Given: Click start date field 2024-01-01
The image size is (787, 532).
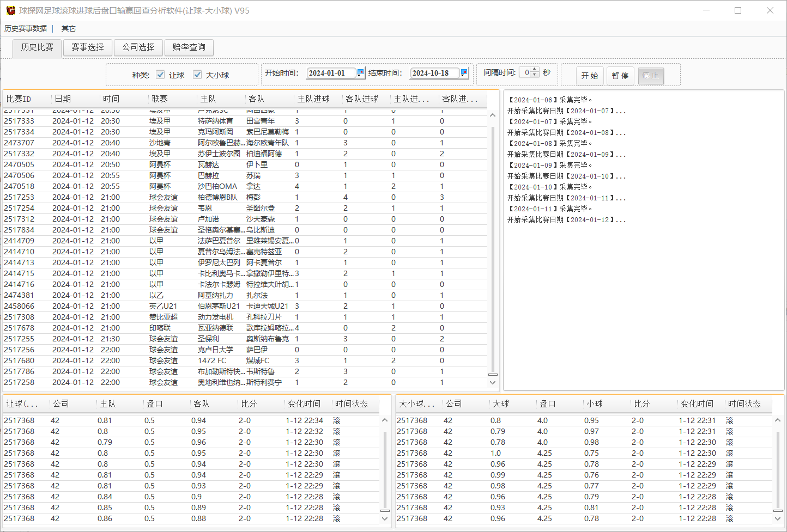Looking at the screenshot, I should (x=331, y=73).
